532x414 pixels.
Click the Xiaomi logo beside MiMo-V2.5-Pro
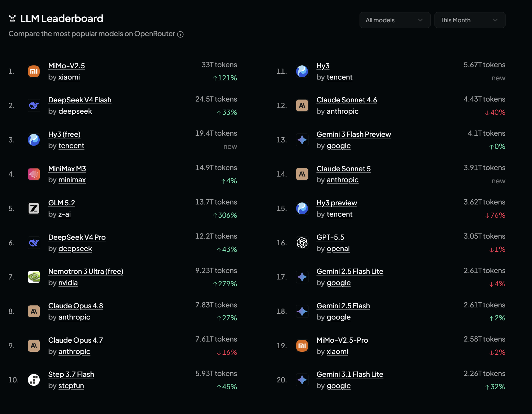pos(302,346)
